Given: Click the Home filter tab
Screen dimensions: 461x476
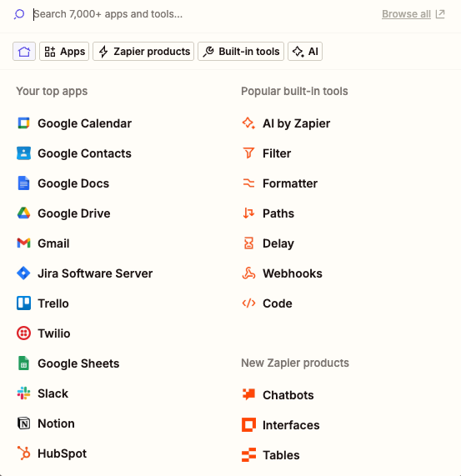Looking at the screenshot, I should pos(24,52).
